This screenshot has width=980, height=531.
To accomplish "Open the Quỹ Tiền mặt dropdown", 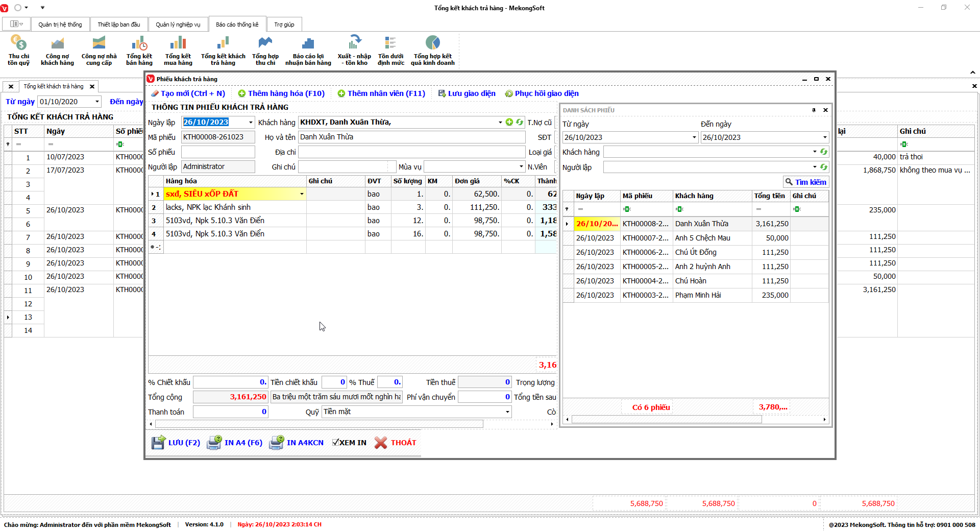I will tap(507, 412).
